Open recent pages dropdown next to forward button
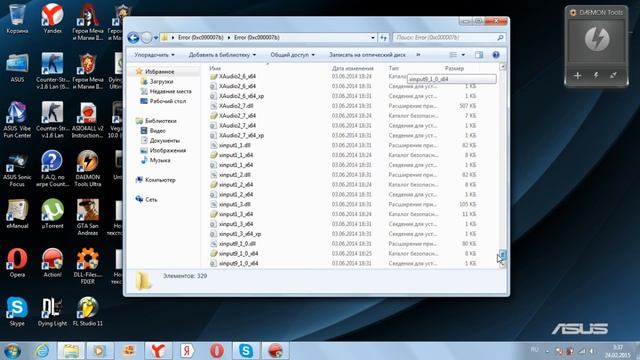Viewport: 640px width, 360px height. pos(156,38)
